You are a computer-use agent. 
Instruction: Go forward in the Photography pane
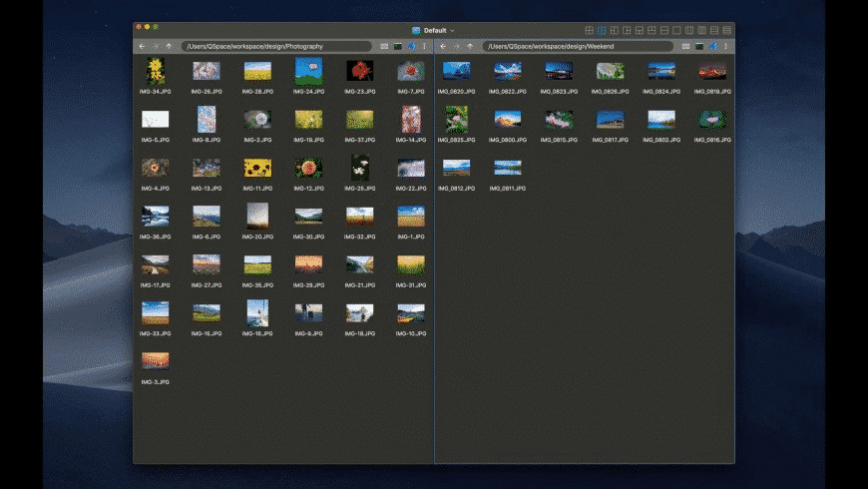156,47
